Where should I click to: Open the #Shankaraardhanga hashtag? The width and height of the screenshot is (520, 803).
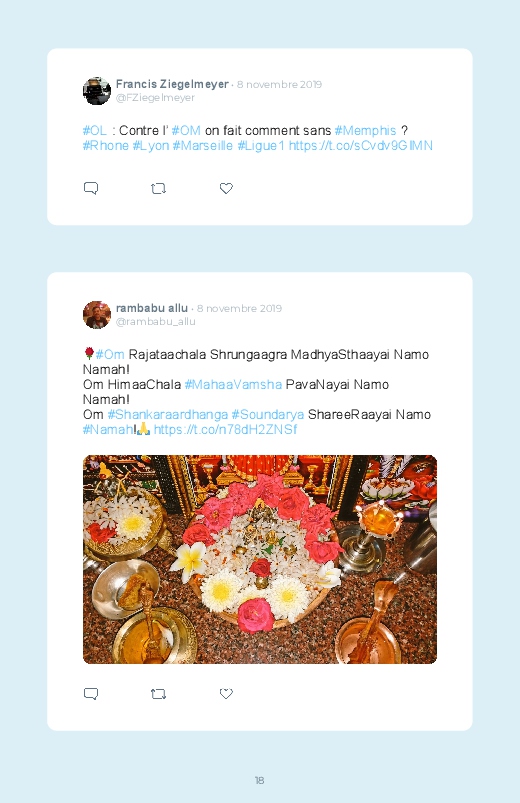click(x=168, y=414)
